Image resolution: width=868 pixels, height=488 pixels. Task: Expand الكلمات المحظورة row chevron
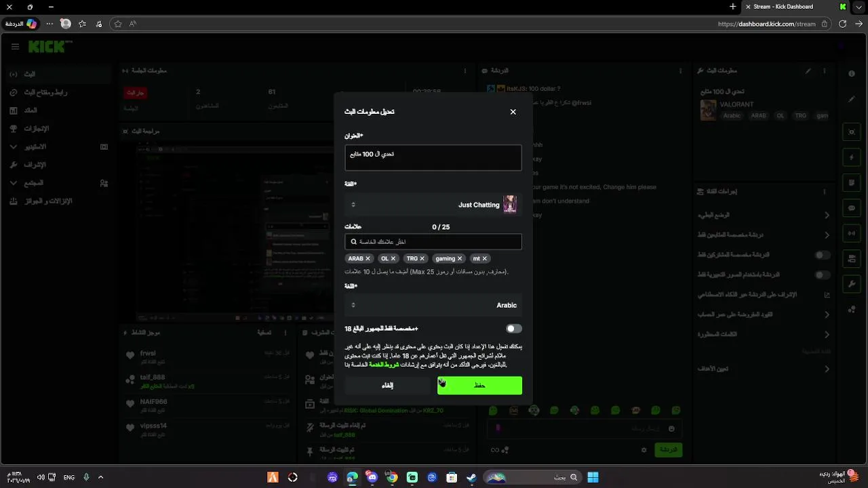(x=827, y=335)
